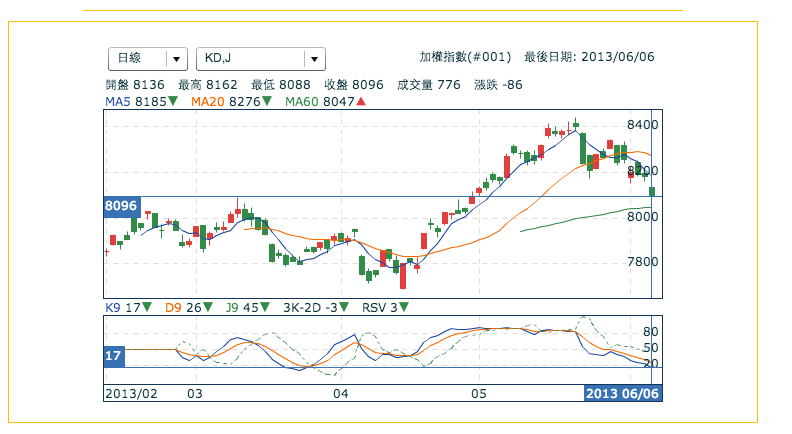This screenshot has width=792, height=434.
Task: Click the blue 17 KD value marker
Action: click(114, 356)
